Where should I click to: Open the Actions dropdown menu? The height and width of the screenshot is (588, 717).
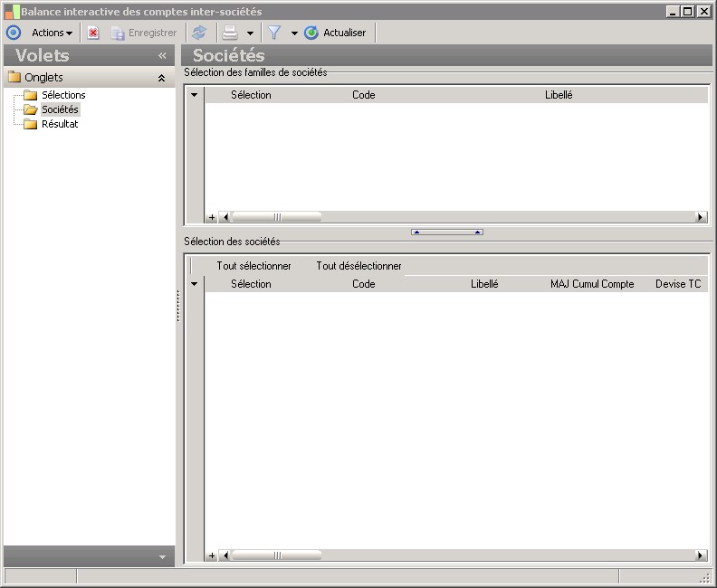coord(52,33)
